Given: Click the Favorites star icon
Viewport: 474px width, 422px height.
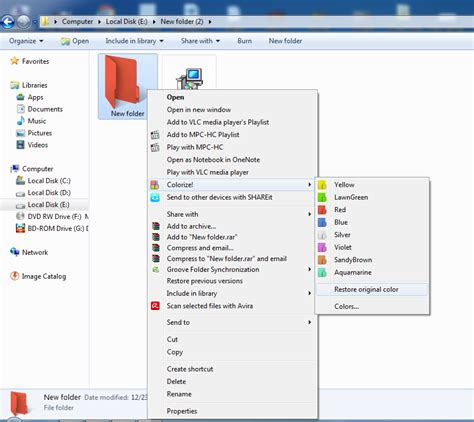Looking at the screenshot, I should (x=15, y=61).
